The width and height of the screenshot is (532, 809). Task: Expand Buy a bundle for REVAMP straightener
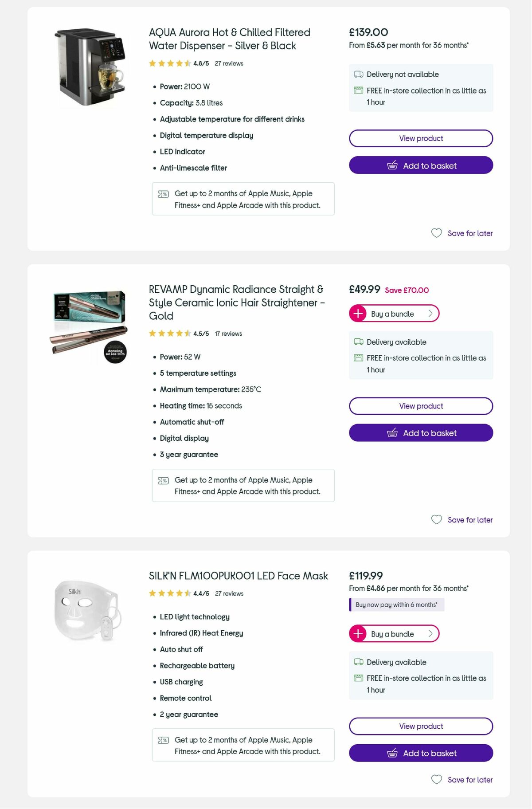[x=394, y=314]
